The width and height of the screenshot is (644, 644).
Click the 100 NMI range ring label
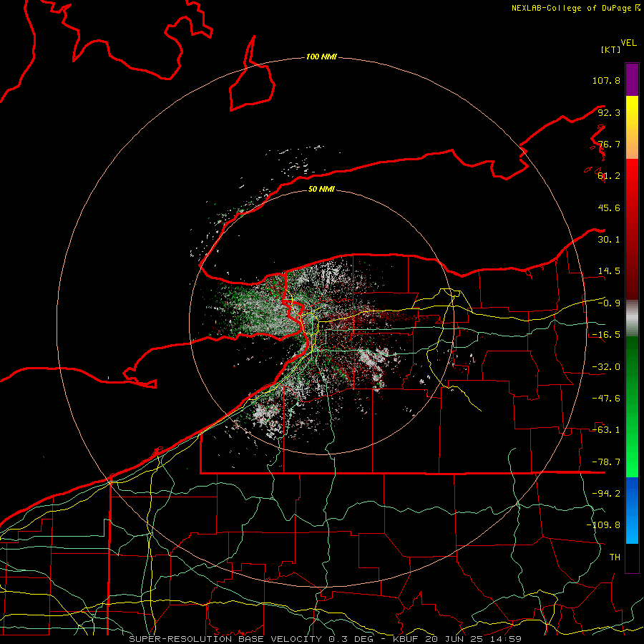click(x=321, y=57)
